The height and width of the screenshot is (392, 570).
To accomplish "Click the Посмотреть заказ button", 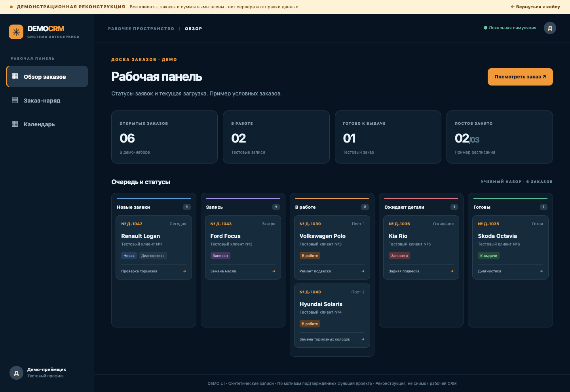I will click(520, 77).
